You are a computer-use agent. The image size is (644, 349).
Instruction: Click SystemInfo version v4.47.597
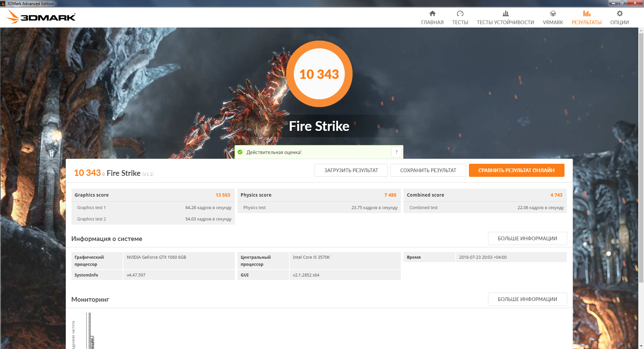click(x=136, y=275)
